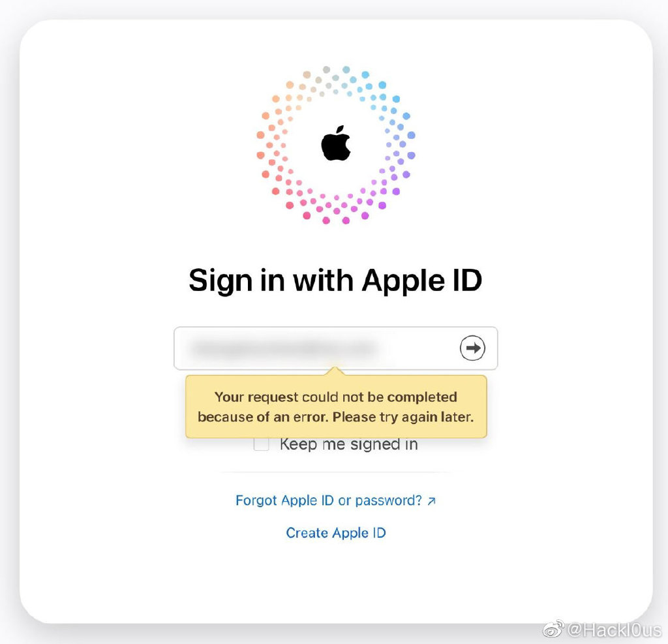
Task: Click the external-link arrow beside Forgot password
Action: 432,501
